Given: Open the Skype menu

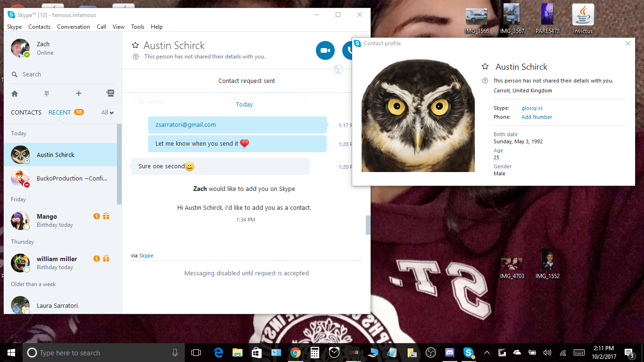Looking at the screenshot, I should click(x=15, y=27).
